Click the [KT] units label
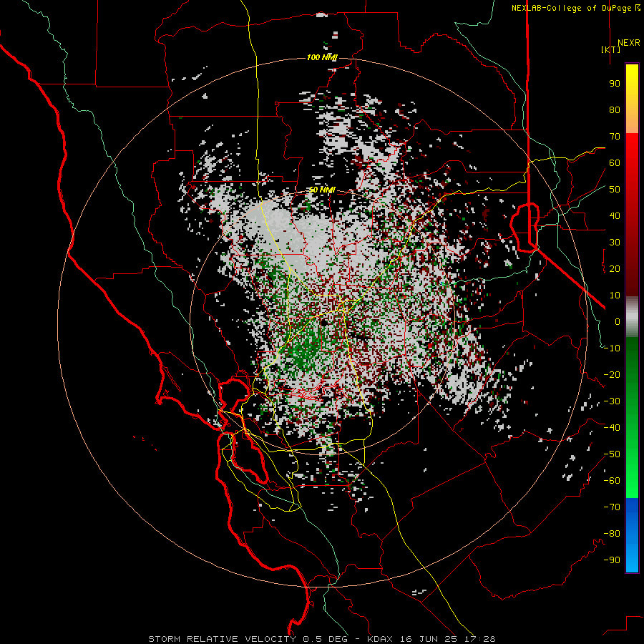The image size is (644, 644). (x=611, y=49)
